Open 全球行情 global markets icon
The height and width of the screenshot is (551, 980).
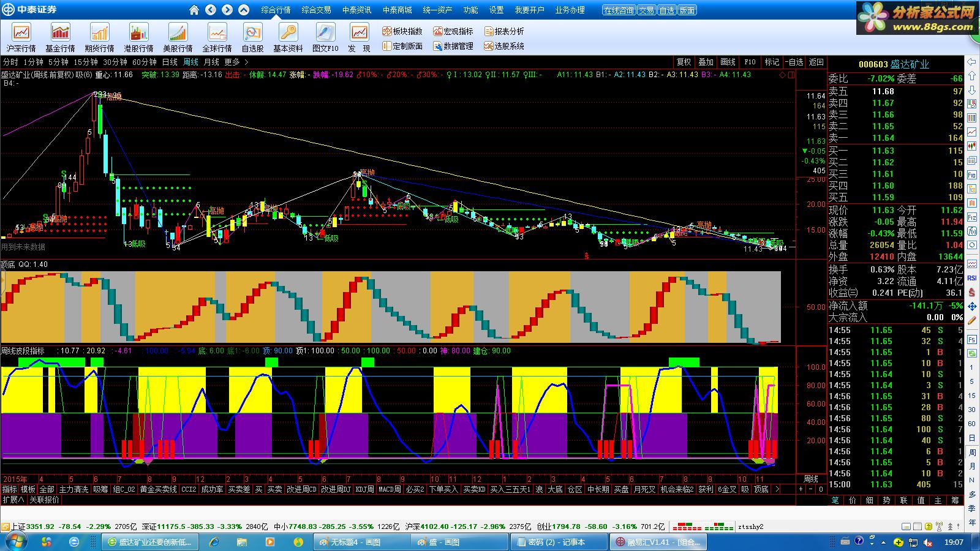[x=217, y=37]
